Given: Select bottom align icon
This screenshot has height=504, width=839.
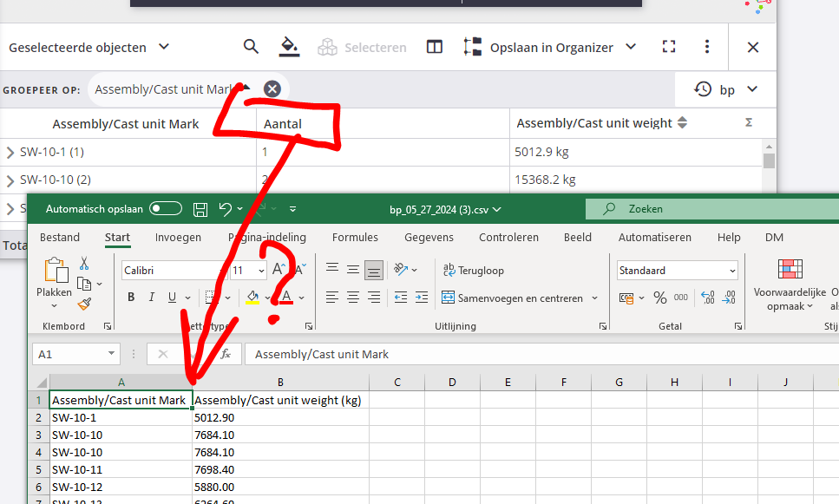Looking at the screenshot, I should [x=373, y=270].
